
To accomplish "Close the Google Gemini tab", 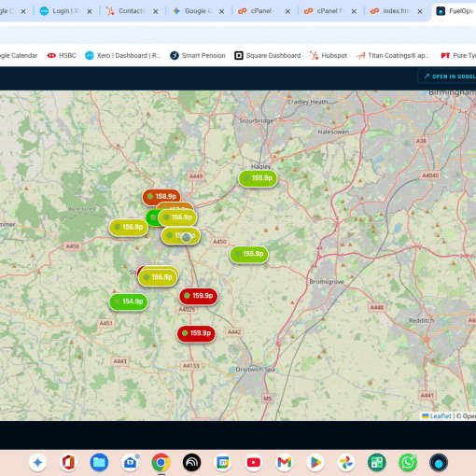I will pyautogui.click(x=221, y=11).
